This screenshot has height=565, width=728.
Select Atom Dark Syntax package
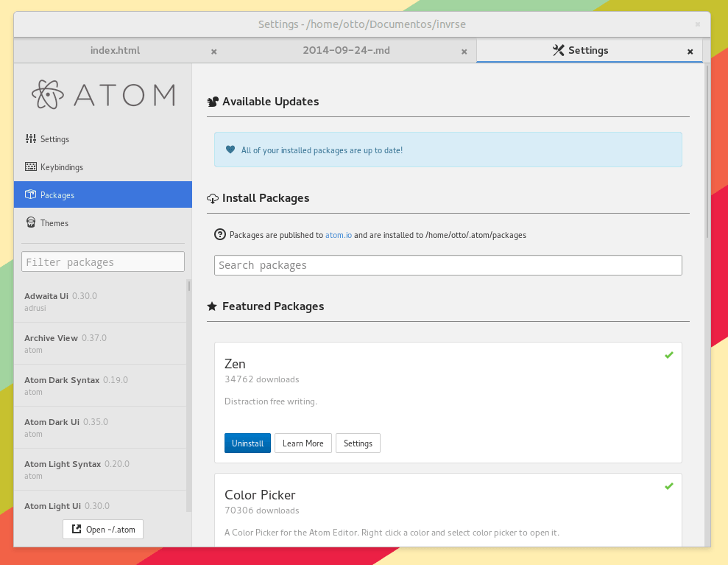100,385
